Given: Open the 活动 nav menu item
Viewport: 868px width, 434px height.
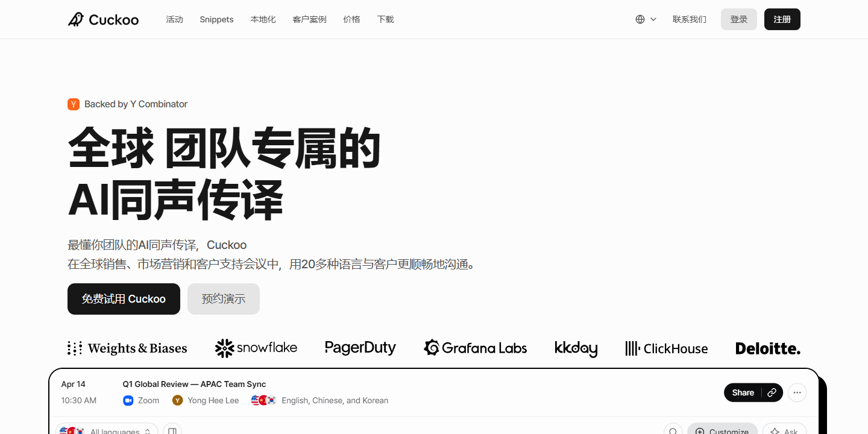Looking at the screenshot, I should point(174,19).
